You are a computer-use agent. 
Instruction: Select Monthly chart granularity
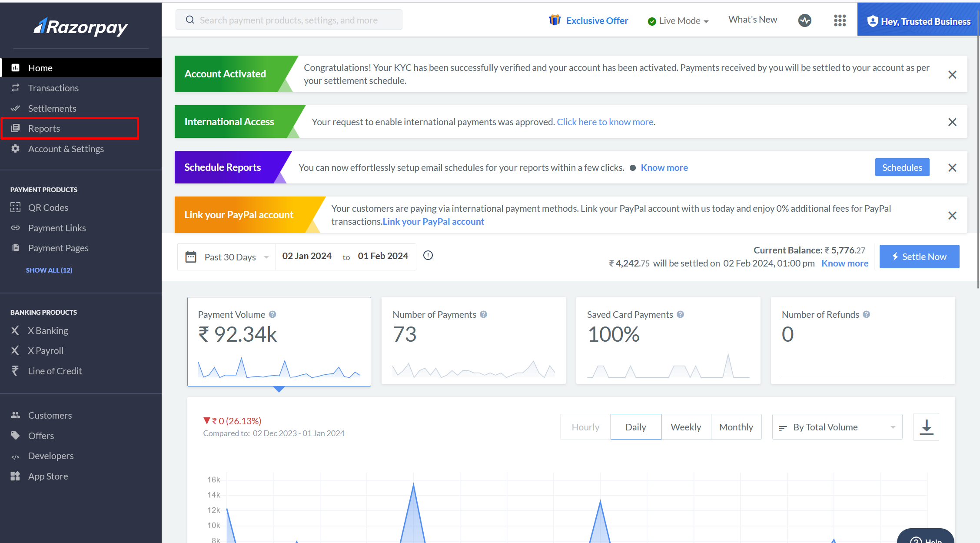coord(736,427)
